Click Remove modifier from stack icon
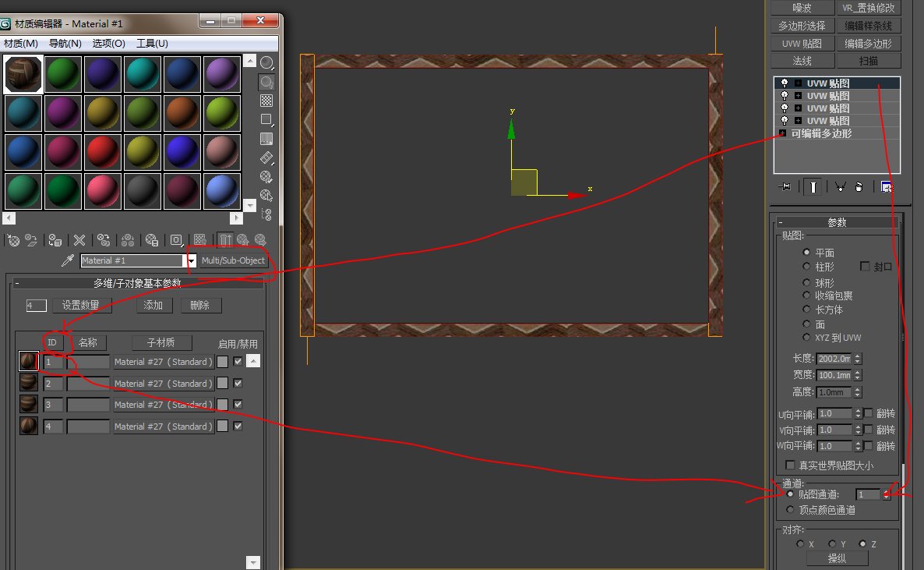The height and width of the screenshot is (570, 924). tap(858, 186)
